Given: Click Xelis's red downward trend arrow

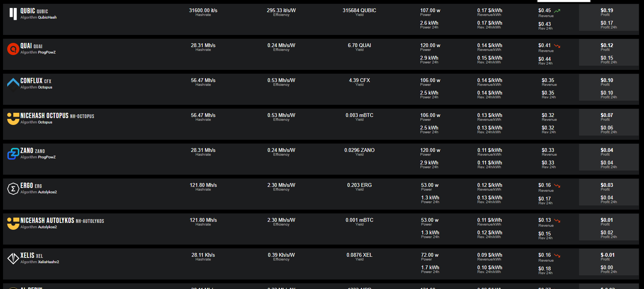Looking at the screenshot, I should [557, 256].
